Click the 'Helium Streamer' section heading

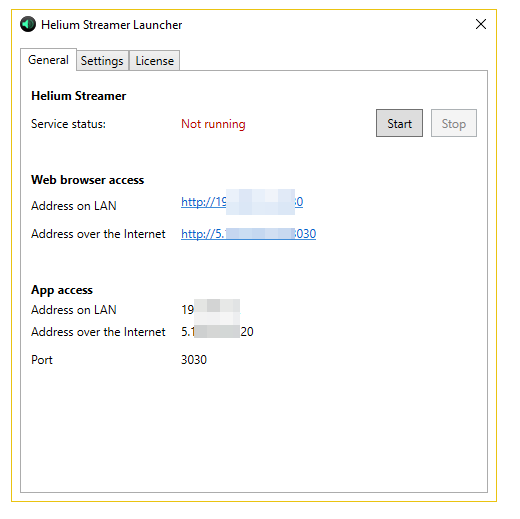coord(79,96)
